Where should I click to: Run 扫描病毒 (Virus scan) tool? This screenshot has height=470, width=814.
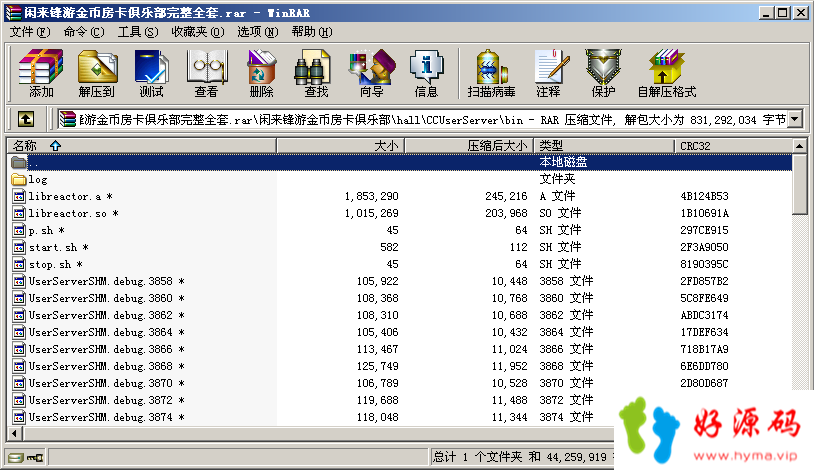coord(491,73)
